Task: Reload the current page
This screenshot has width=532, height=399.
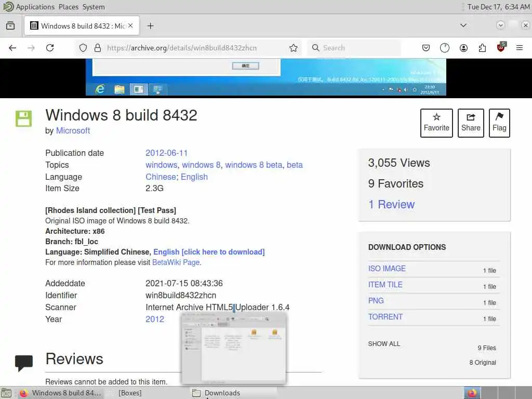Action: pos(50,48)
